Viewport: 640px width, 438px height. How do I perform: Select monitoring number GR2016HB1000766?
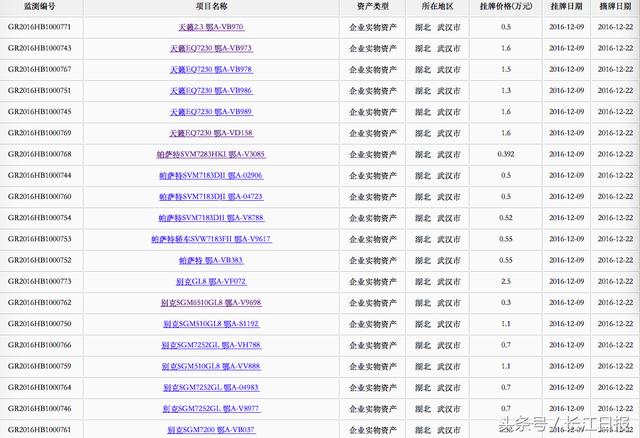[x=40, y=345]
